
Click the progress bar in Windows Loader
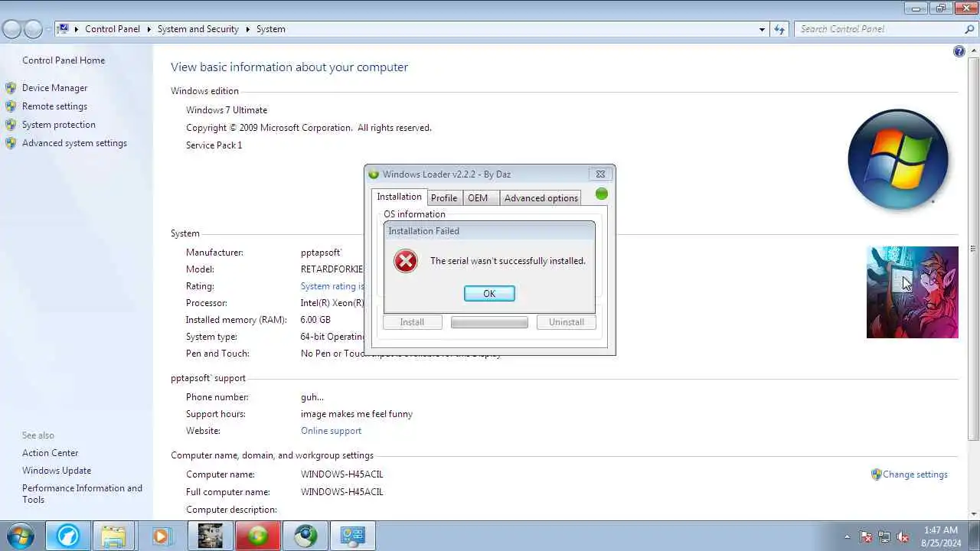coord(489,323)
